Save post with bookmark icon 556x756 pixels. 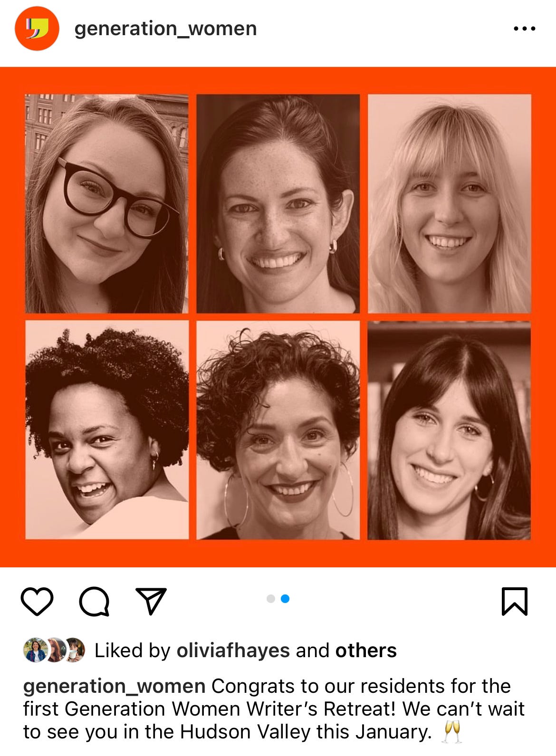pos(515,601)
